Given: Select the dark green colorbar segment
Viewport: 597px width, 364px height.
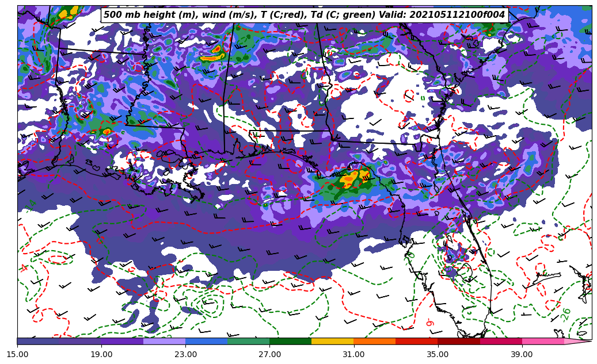Looking at the screenshot, I should pyautogui.click(x=291, y=341).
